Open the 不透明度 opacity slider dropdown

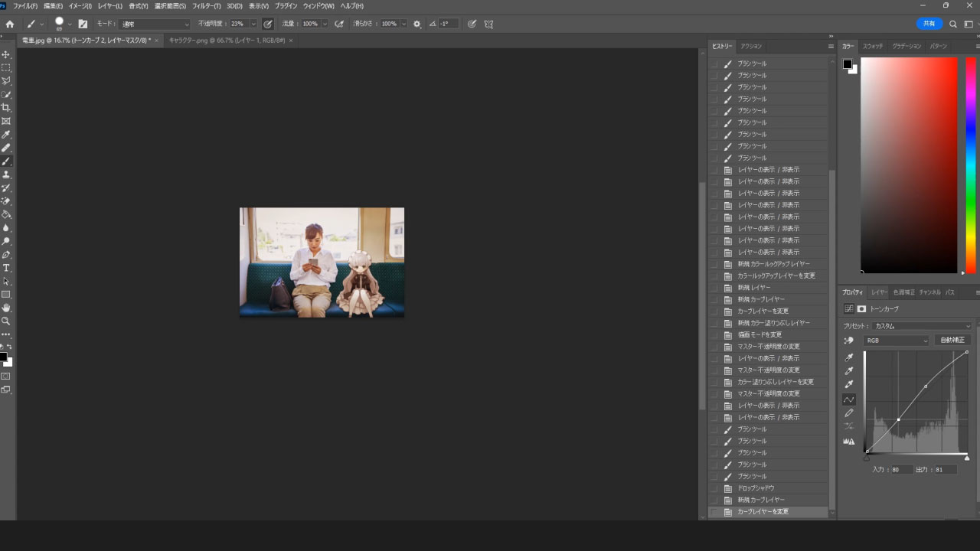click(253, 24)
